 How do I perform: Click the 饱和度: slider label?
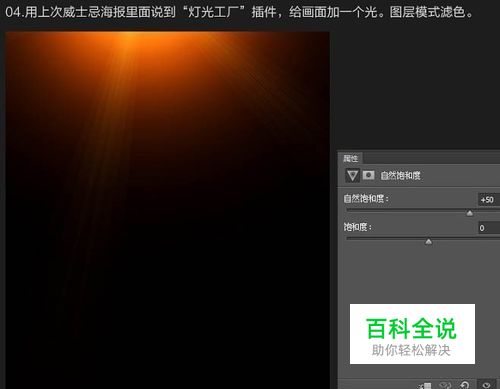[x=358, y=227]
